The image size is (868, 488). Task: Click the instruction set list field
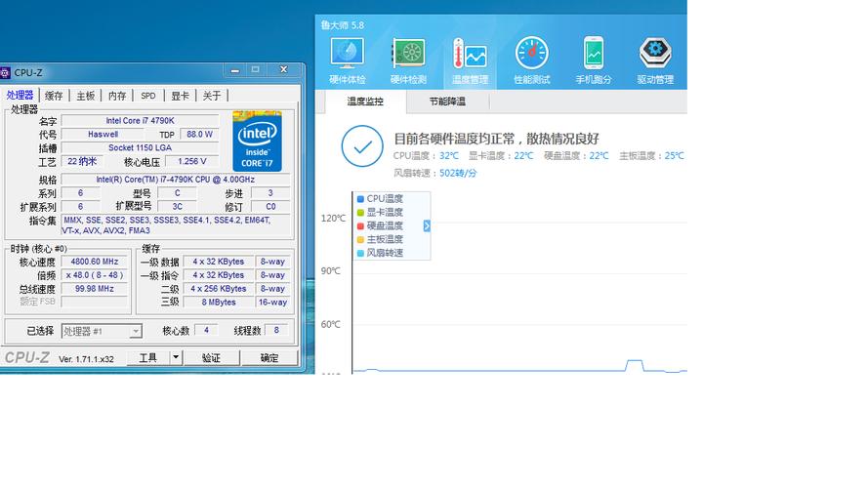point(176,225)
